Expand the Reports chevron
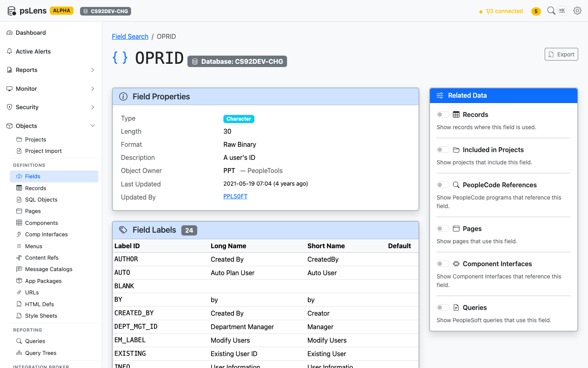This screenshot has height=368, width=588. point(93,70)
